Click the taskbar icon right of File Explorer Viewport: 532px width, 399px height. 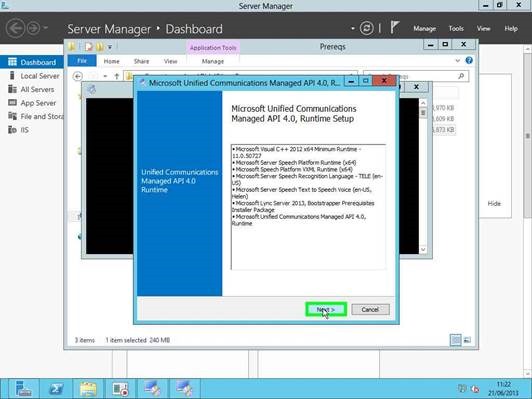[x=120, y=388]
